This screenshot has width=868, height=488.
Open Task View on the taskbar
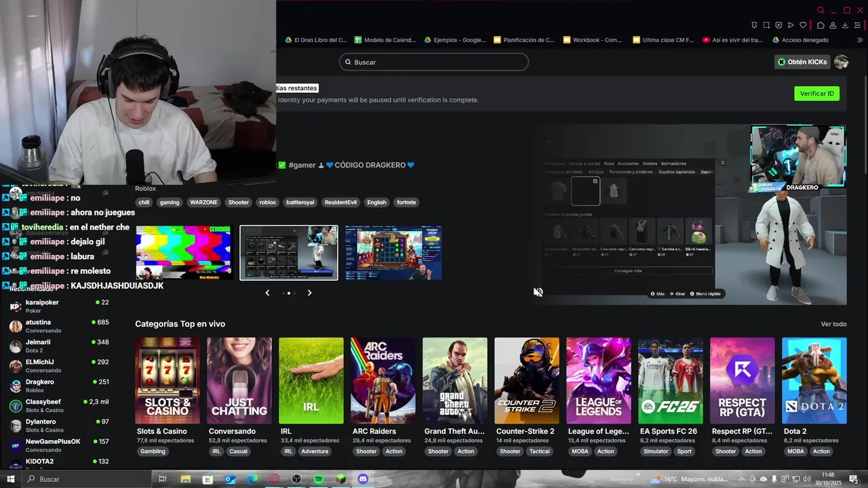[x=163, y=479]
